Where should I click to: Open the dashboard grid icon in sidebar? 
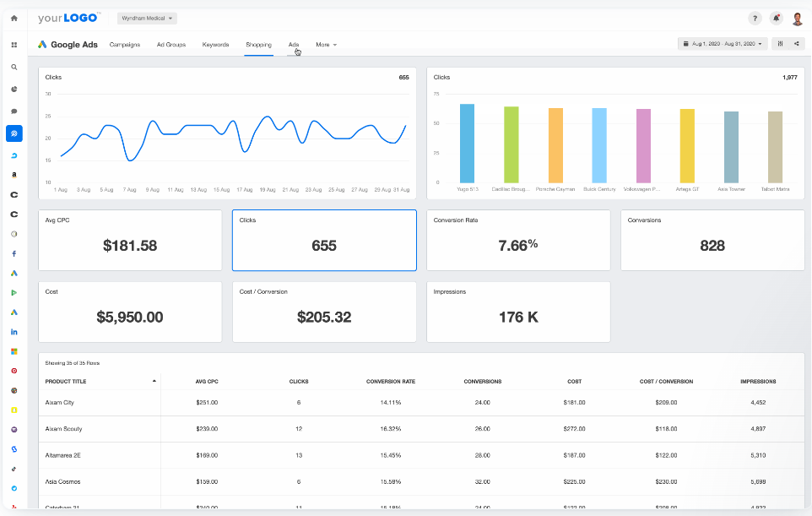point(14,45)
